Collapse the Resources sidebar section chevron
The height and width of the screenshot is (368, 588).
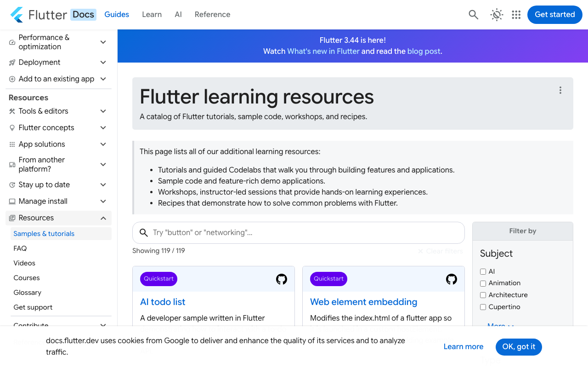click(x=103, y=218)
